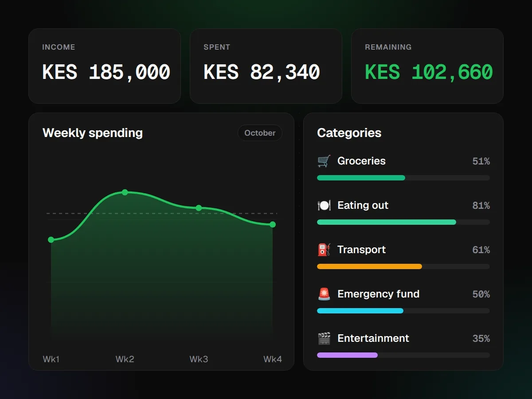Click the 81% Eating out percentage
The image size is (532, 399).
point(481,206)
